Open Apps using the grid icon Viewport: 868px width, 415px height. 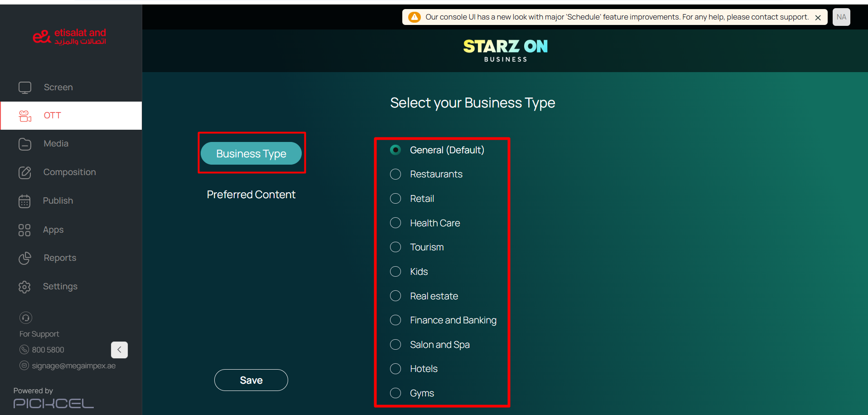[x=24, y=230]
